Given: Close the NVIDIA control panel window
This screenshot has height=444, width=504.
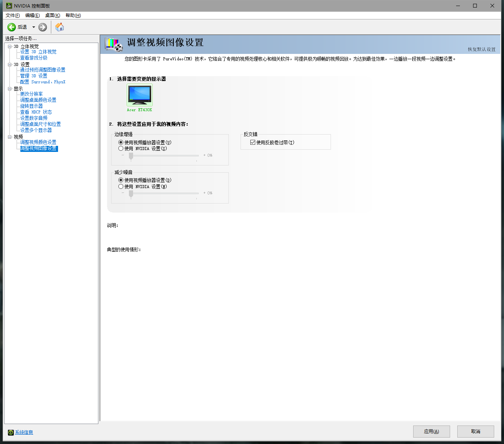Looking at the screenshot, I should coord(492,6).
